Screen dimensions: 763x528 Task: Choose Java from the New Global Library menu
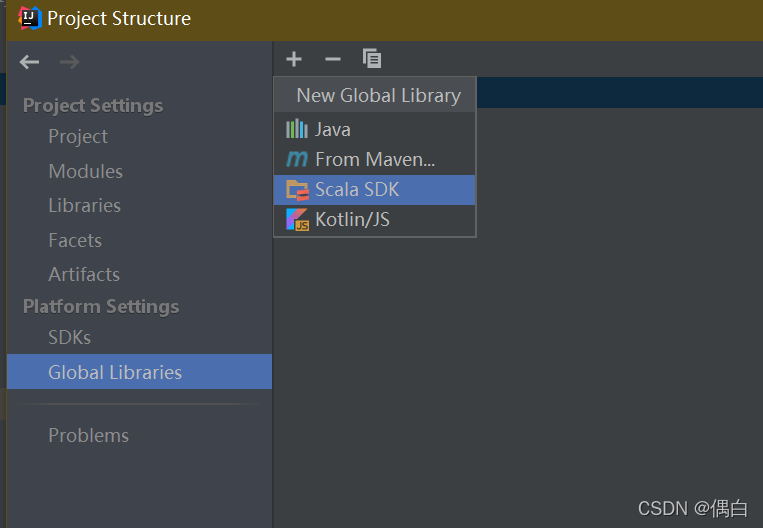point(375,129)
